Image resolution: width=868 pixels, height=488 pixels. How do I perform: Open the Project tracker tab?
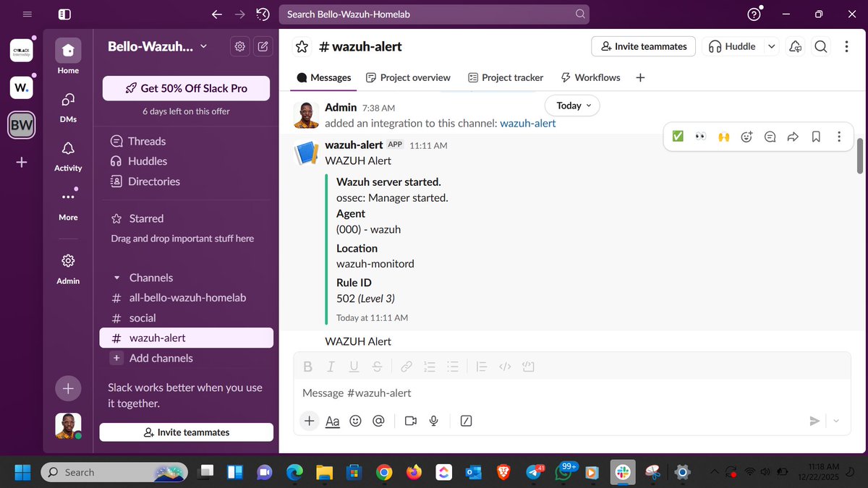tap(505, 77)
